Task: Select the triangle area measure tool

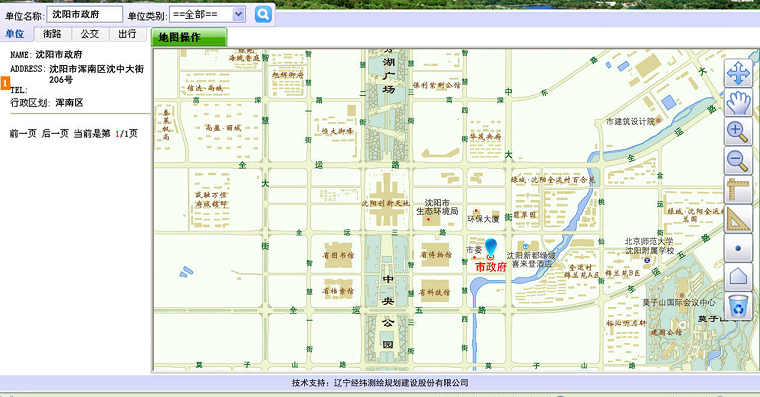Action: coord(738,219)
